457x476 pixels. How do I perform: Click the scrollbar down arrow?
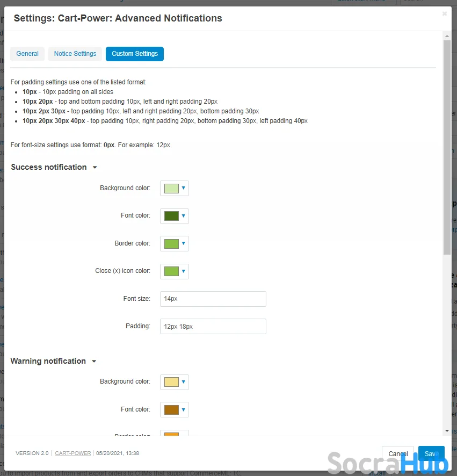point(447,431)
